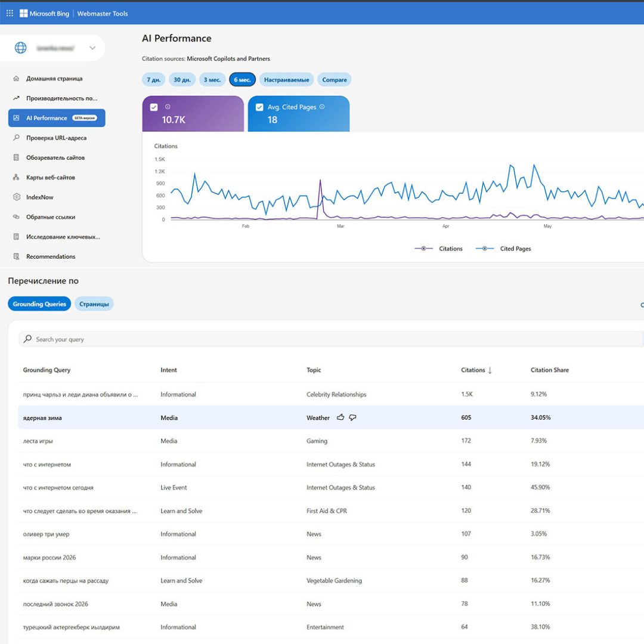Screen dimensions: 644x644
Task: Switch to Grounding Queries tab
Action: point(39,304)
